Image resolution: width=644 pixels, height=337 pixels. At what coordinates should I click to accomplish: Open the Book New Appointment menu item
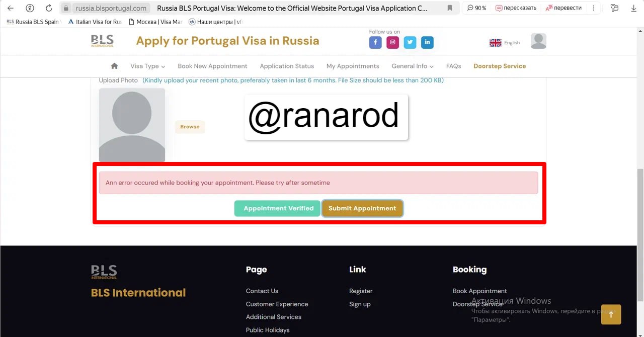(x=212, y=66)
